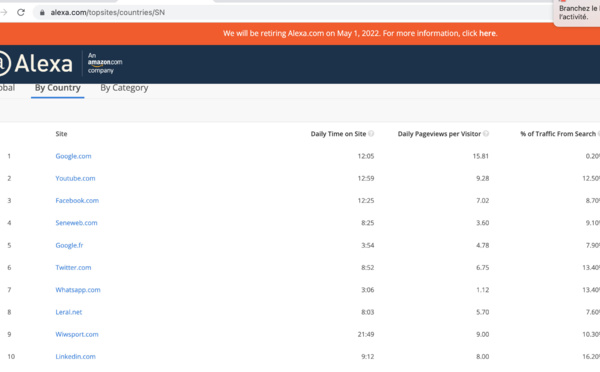Image resolution: width=600 pixels, height=372 pixels.
Task: Open the Linkedin.com site link
Action: pos(75,356)
